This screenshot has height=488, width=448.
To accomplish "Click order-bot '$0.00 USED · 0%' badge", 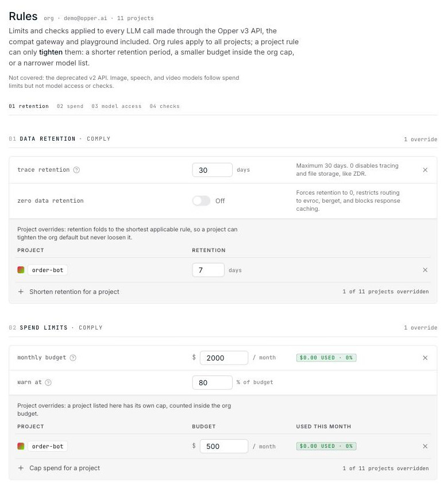I will click(x=326, y=446).
